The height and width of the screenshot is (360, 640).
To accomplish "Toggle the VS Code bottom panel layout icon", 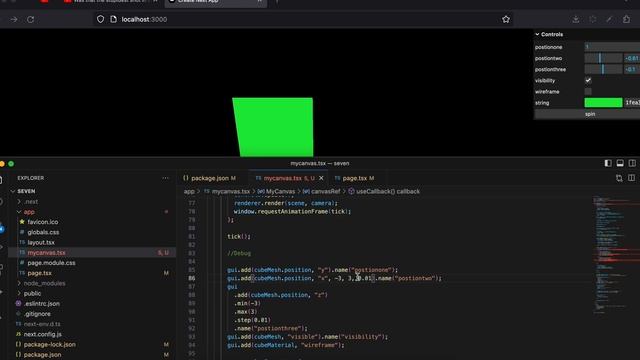I will tap(620, 163).
